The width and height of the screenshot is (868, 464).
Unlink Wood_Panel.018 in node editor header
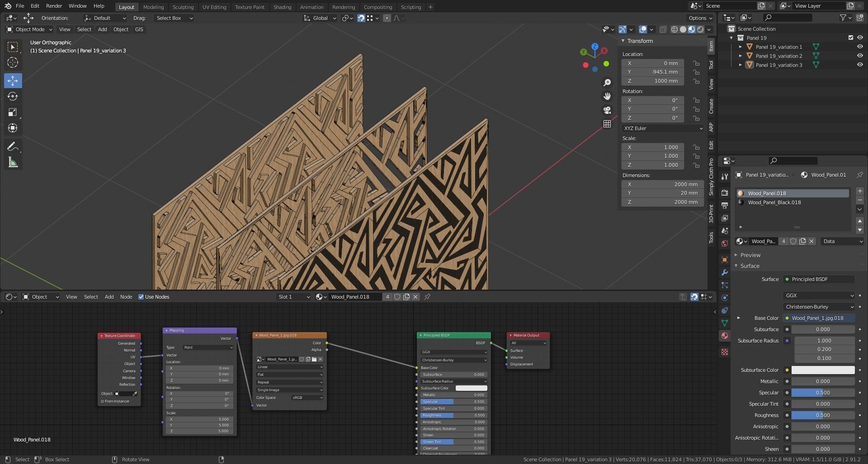point(415,297)
